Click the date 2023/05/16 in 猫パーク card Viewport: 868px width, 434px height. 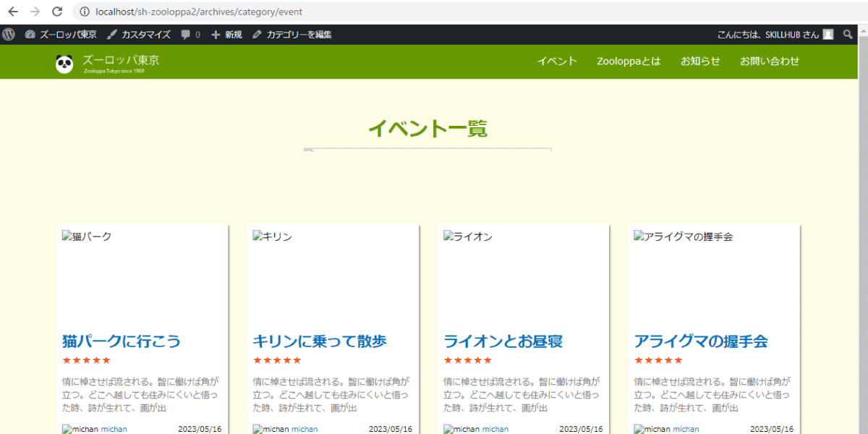(200, 429)
